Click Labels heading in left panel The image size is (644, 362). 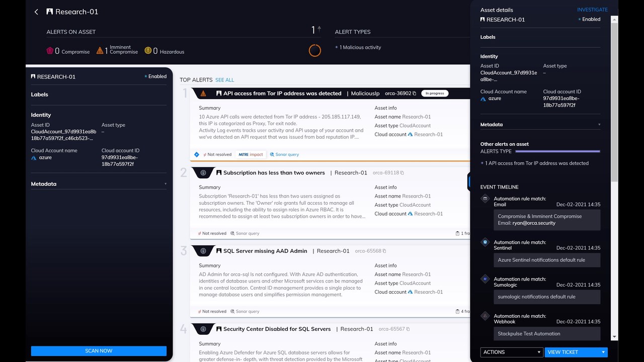coord(40,95)
